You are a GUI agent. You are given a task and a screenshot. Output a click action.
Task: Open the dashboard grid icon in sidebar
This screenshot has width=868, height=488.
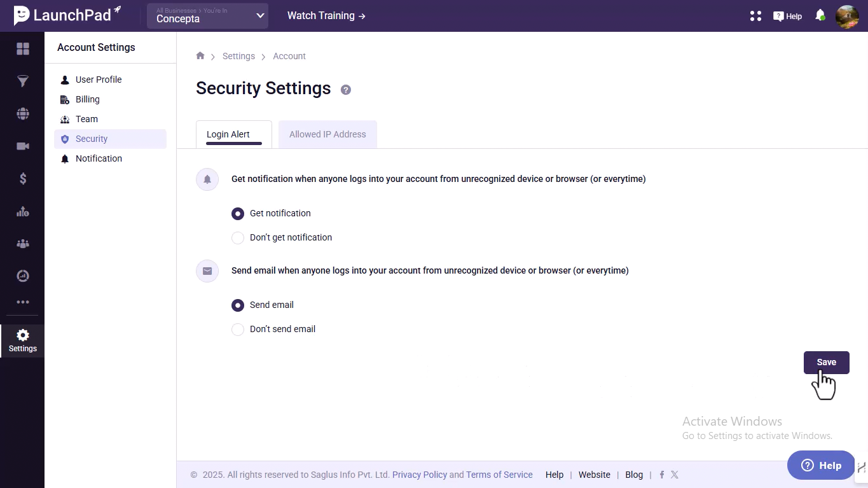point(23,49)
